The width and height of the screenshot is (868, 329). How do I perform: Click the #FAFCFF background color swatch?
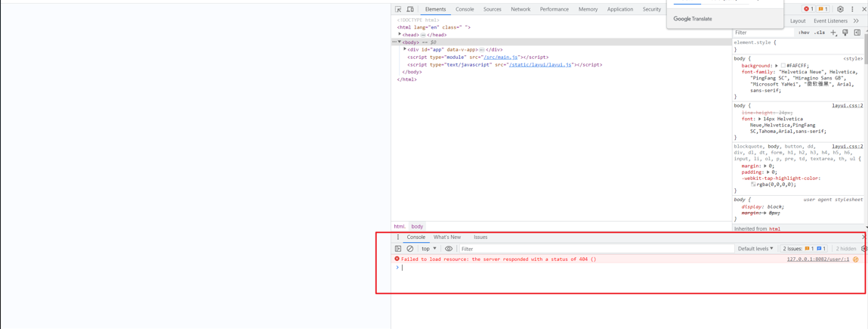tap(783, 65)
